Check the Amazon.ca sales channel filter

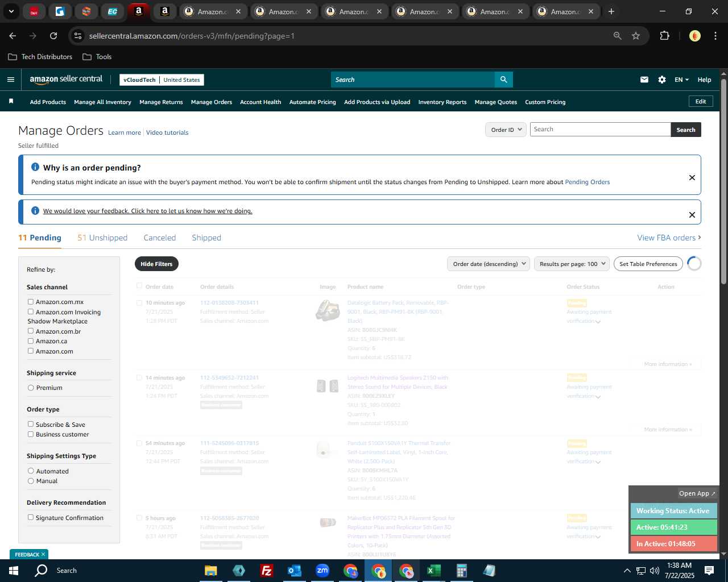tap(31, 341)
